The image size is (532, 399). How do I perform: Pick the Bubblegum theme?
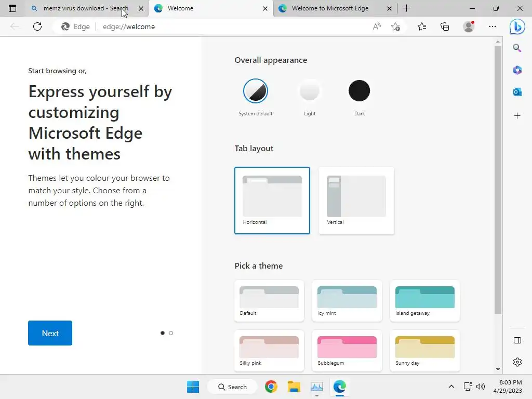(347, 351)
